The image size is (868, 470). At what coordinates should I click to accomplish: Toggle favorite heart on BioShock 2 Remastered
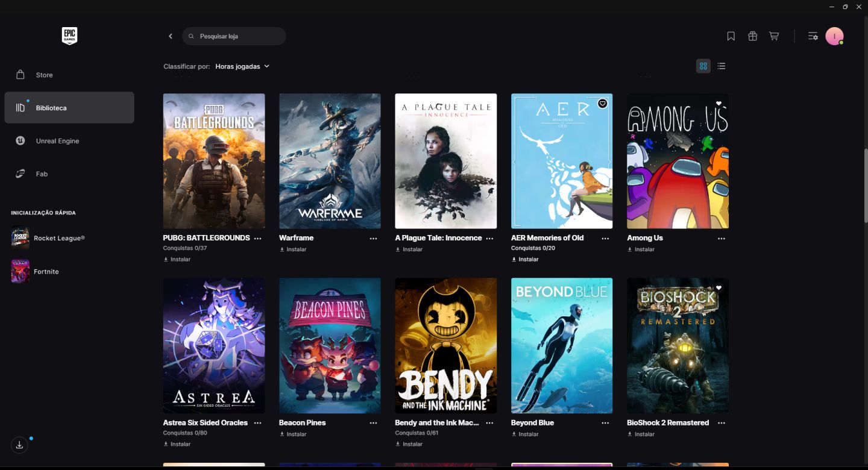(719, 288)
